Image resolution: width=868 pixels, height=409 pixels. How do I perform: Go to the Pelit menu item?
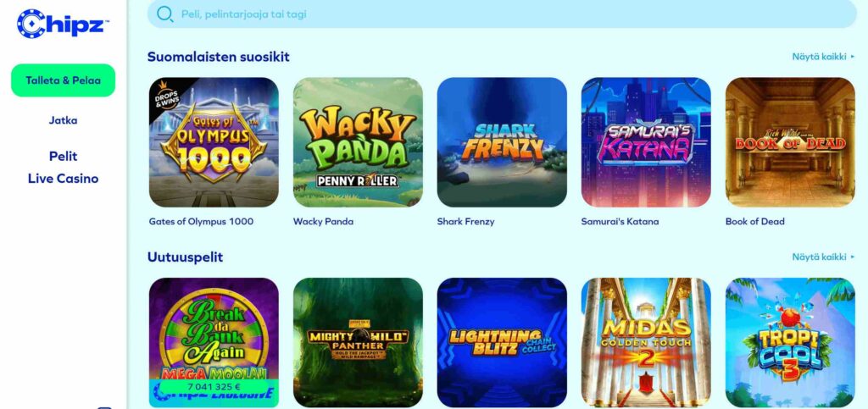point(63,157)
